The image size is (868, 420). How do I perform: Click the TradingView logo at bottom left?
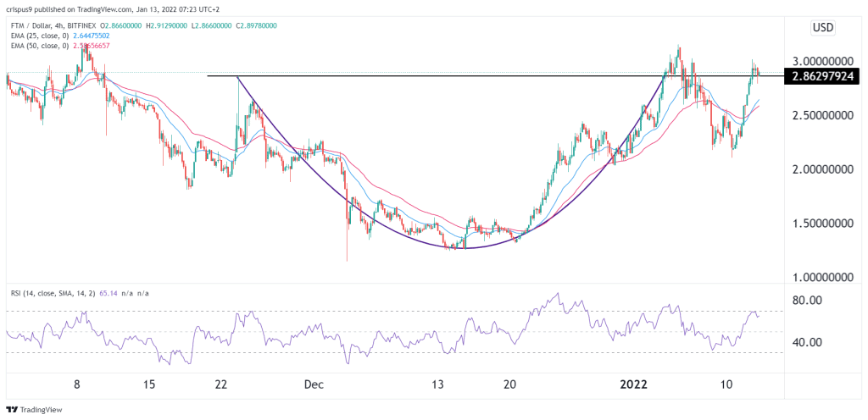coord(34,410)
